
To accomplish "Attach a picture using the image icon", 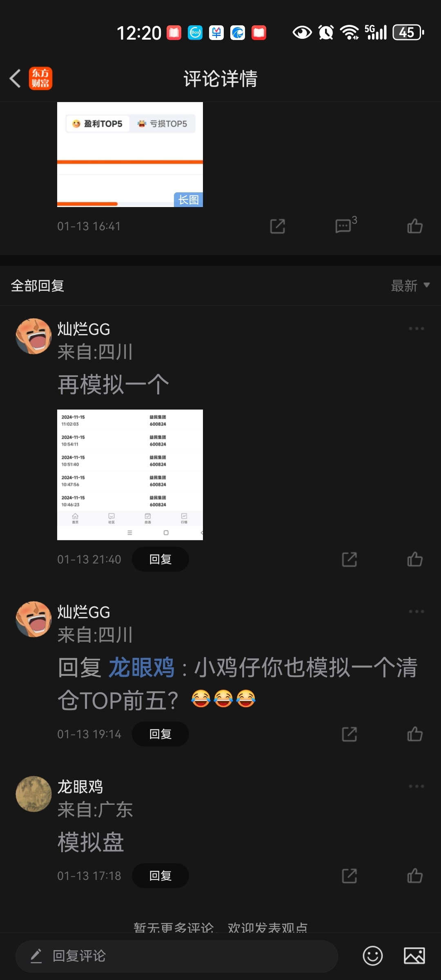I will (x=414, y=956).
